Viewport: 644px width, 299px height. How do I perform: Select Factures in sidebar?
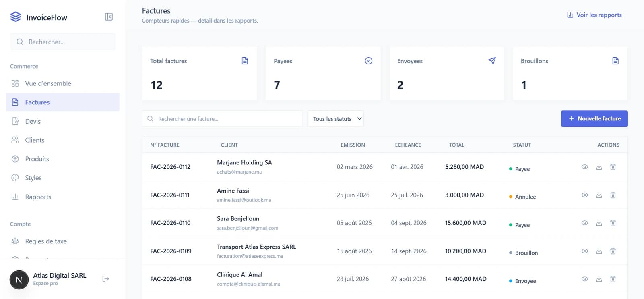click(x=63, y=102)
